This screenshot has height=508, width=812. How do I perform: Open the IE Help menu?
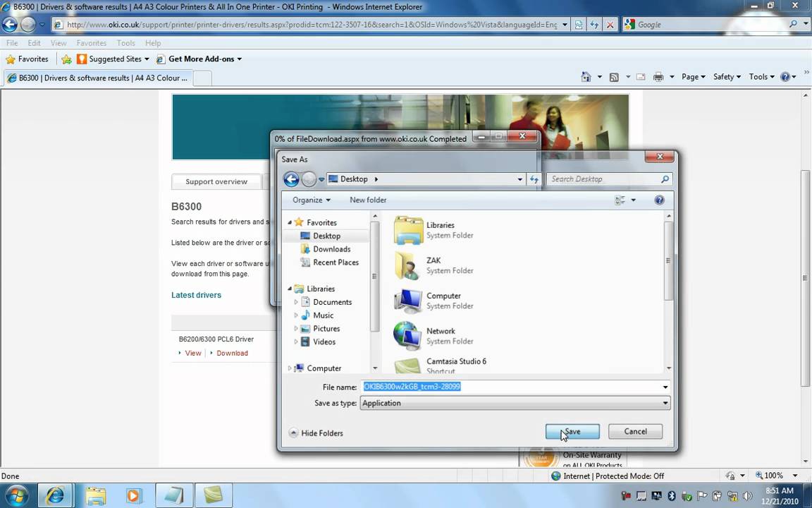tap(153, 43)
